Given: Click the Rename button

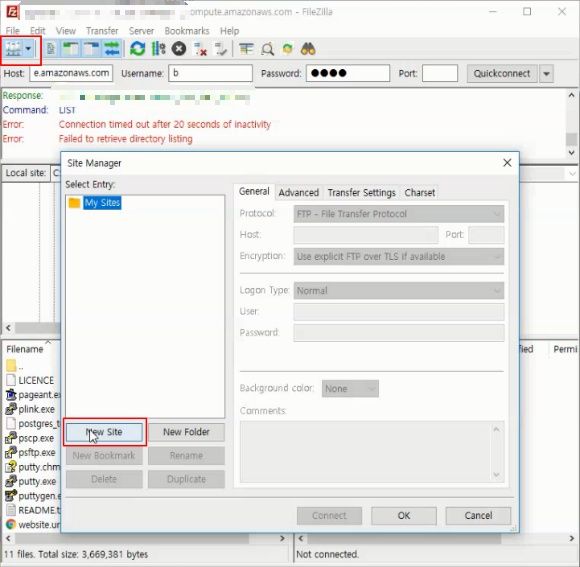Looking at the screenshot, I should [x=186, y=455].
